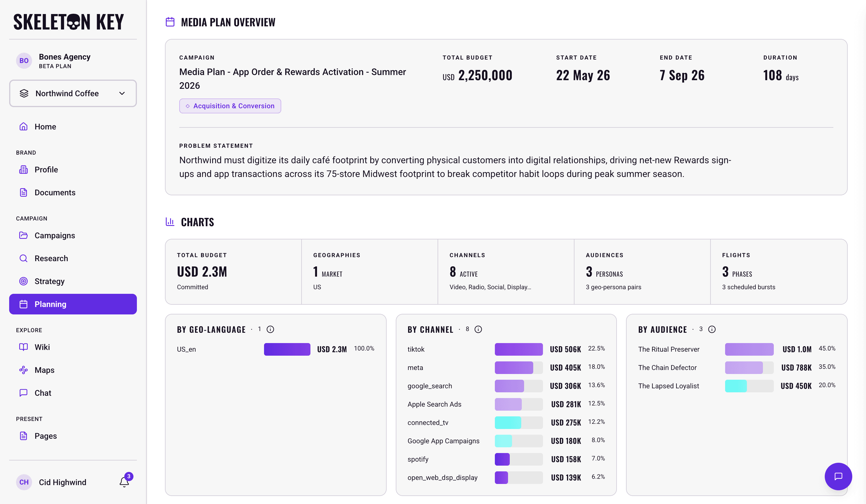
Task: Click info icon next to By Channel
Action: click(x=478, y=330)
